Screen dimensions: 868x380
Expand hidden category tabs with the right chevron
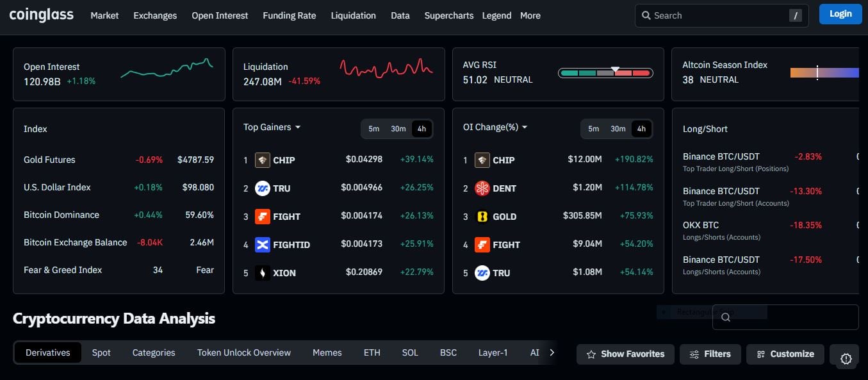(x=552, y=352)
